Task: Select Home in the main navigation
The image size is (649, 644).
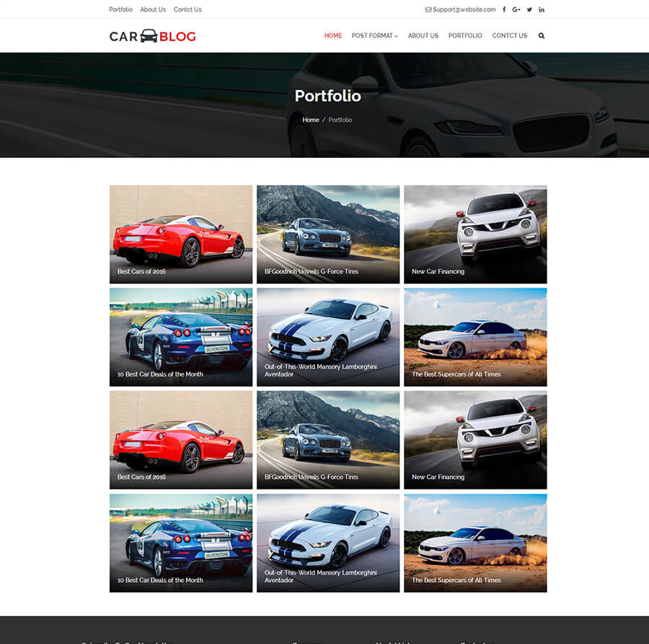Action: [333, 35]
